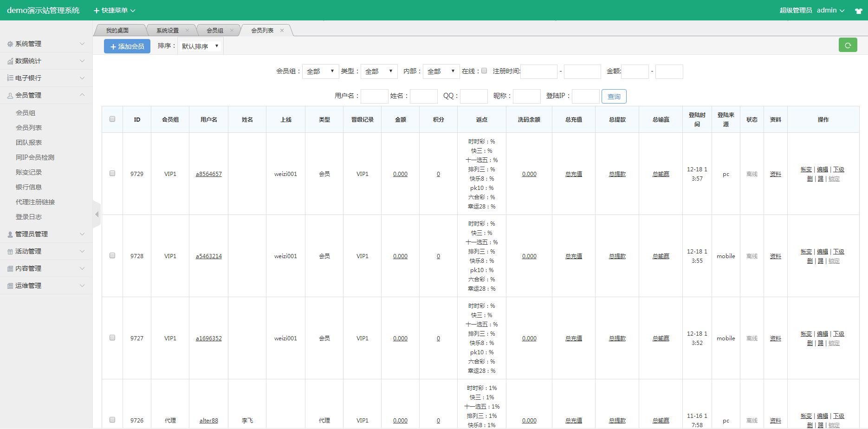Open 会员列表 in the sidebar submenu
This screenshot has width=868, height=429.
[x=29, y=128]
